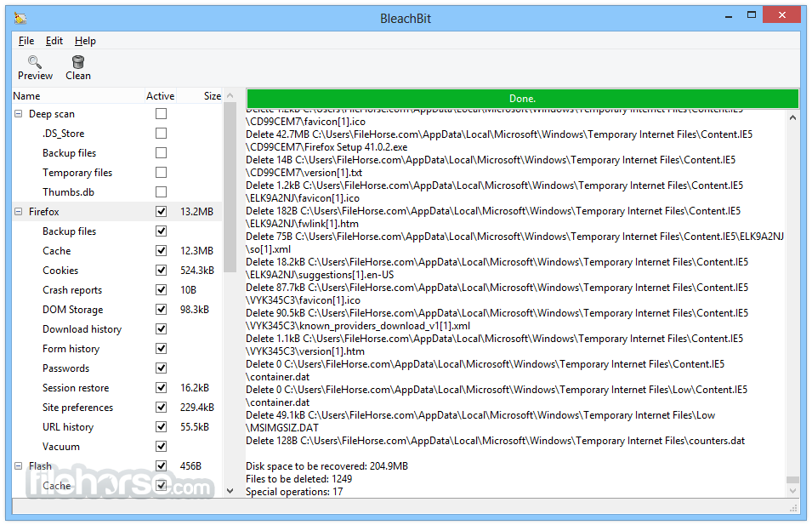
Task: Disable DOM Storage checkbox
Action: 161,310
